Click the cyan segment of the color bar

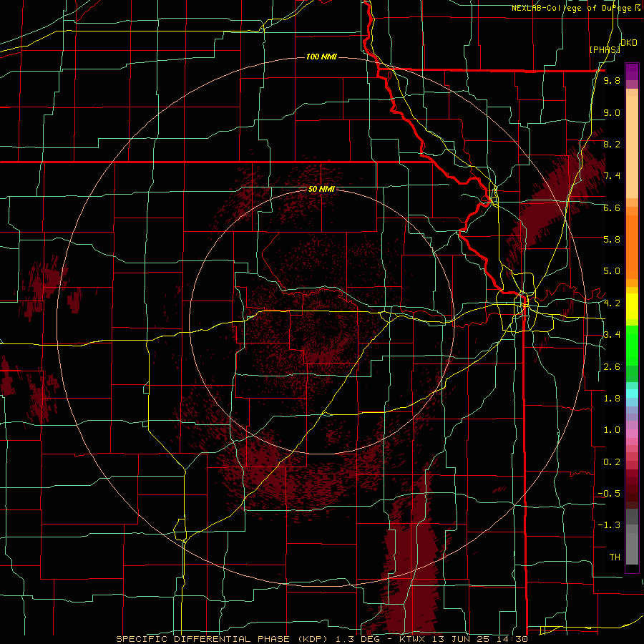pos(632,394)
